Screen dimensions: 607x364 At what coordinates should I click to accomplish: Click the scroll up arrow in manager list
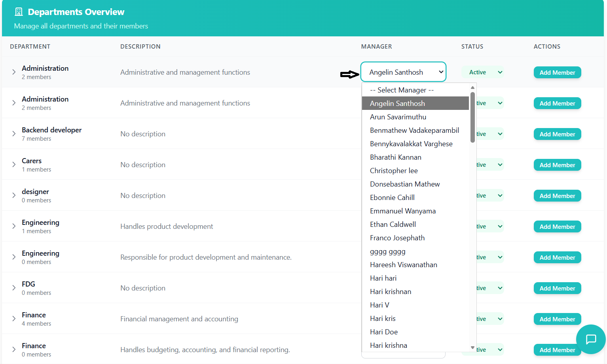472,87
